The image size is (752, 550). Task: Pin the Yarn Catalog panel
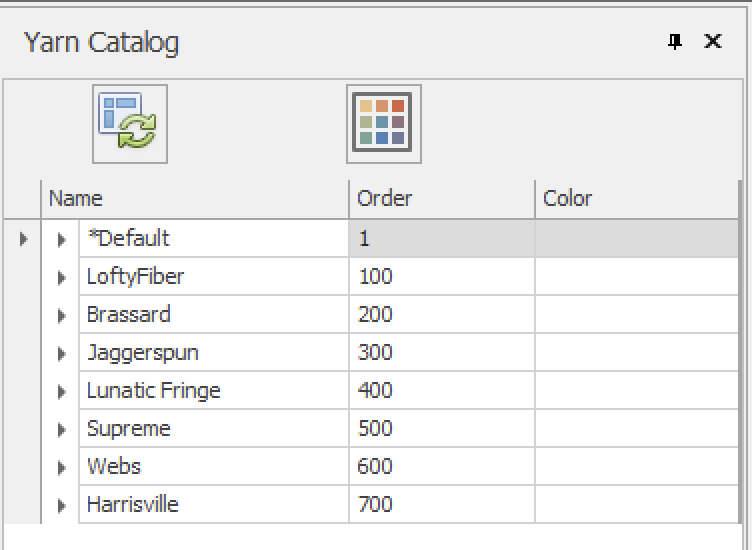coord(675,42)
